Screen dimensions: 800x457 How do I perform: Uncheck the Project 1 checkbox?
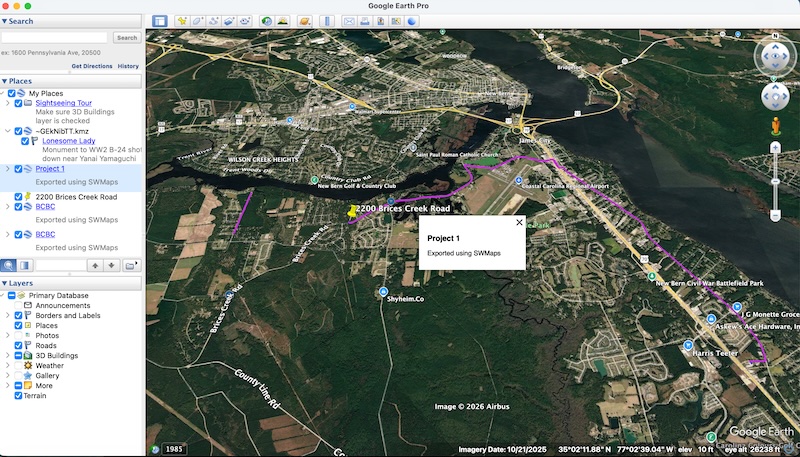pos(18,169)
